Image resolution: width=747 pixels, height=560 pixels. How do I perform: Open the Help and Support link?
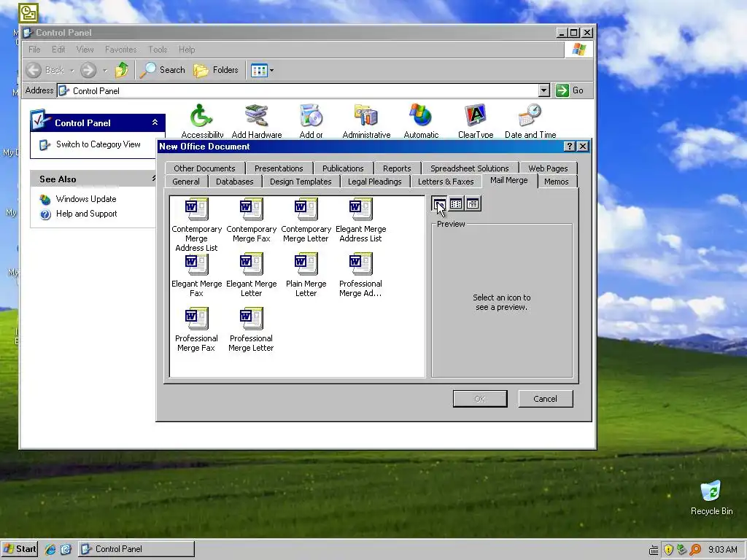(86, 214)
